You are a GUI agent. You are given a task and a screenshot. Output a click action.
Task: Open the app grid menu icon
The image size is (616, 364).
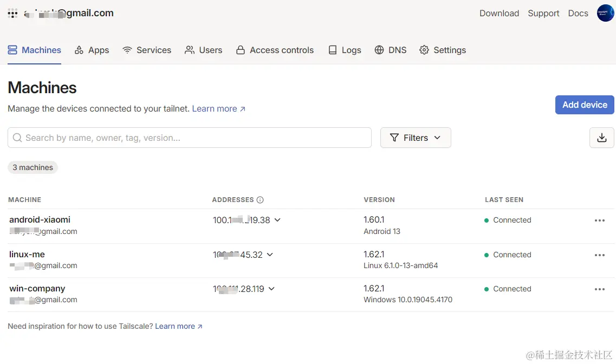pyautogui.click(x=12, y=14)
